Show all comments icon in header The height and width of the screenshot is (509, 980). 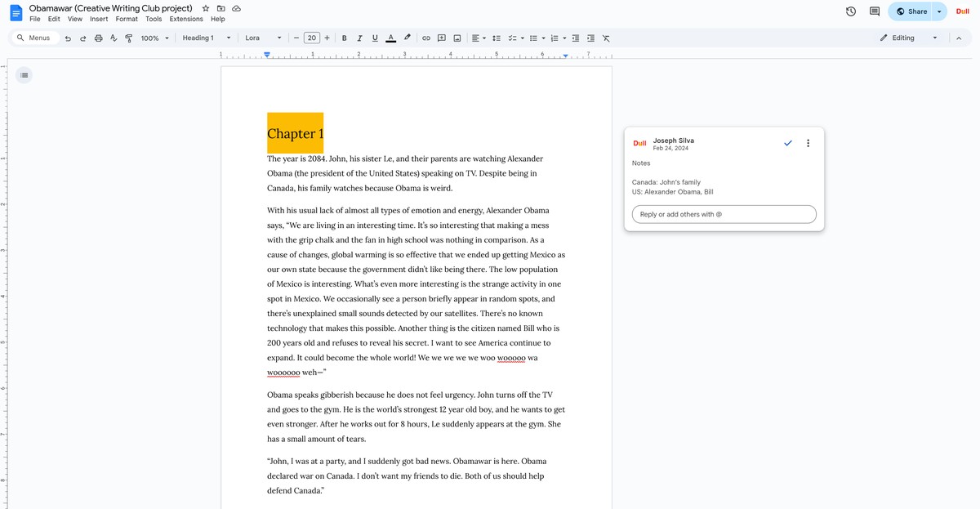[875, 11]
